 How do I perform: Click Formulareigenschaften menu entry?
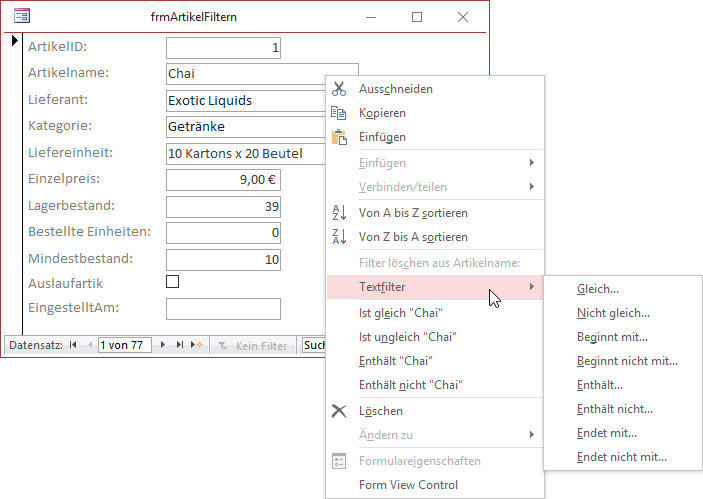435,461
